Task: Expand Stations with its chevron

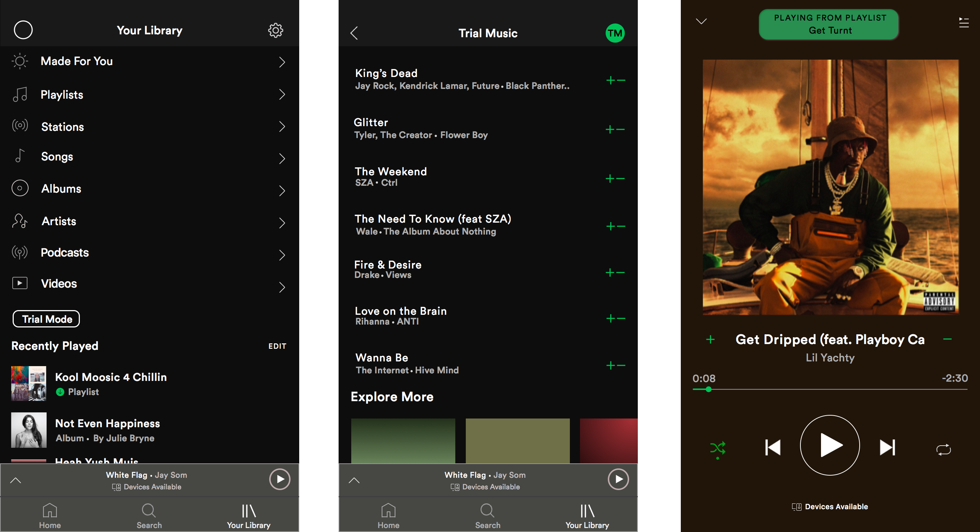Action: pyautogui.click(x=282, y=126)
